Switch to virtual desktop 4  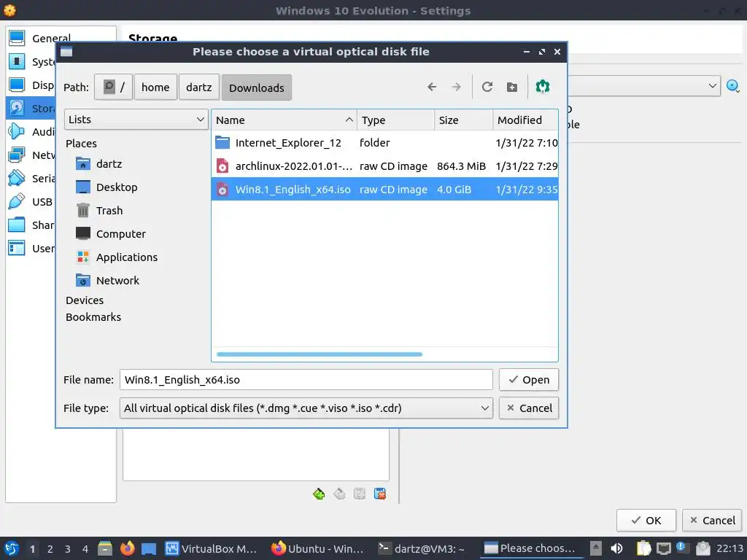(85, 549)
